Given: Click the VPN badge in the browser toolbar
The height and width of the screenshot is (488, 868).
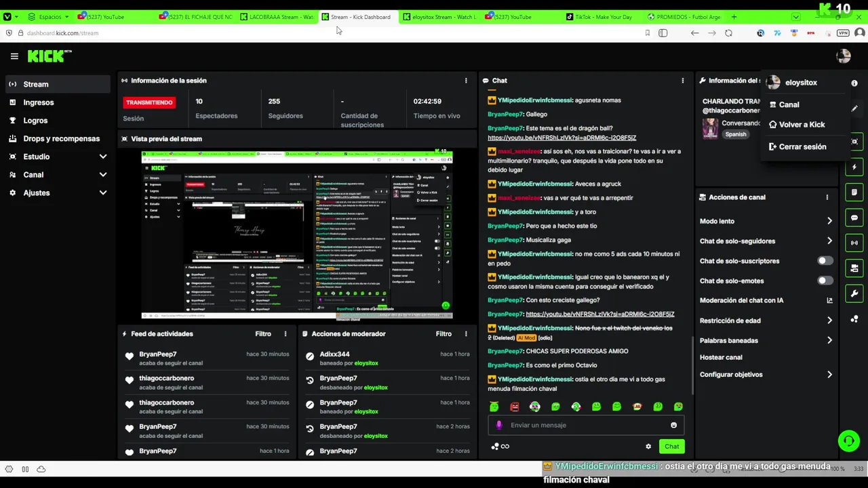Looking at the screenshot, I should 844,33.
